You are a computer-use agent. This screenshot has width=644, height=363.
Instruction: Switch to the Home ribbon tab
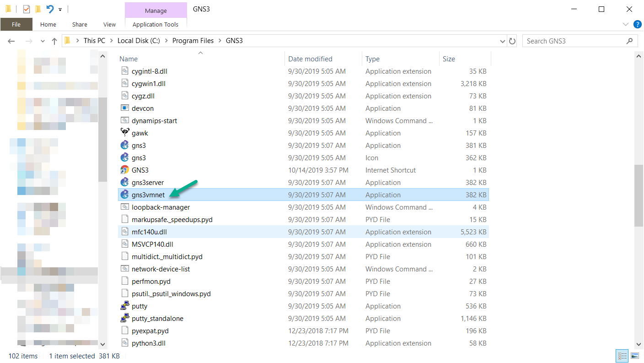[x=48, y=24]
